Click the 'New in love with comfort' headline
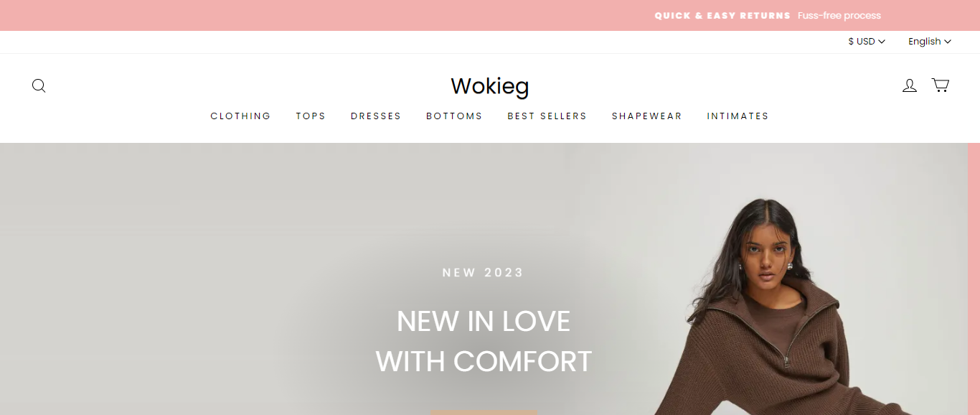Viewport: 980px width, 415px height. 484,341
